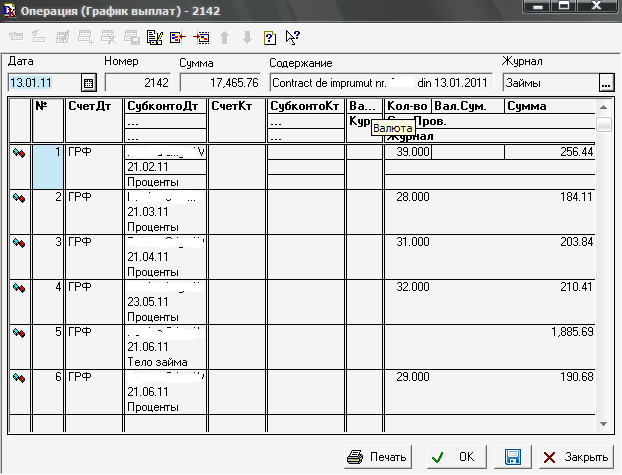Image resolution: width=622 pixels, height=475 pixels.
Task: Activate the context help cursor icon
Action: tap(292, 39)
